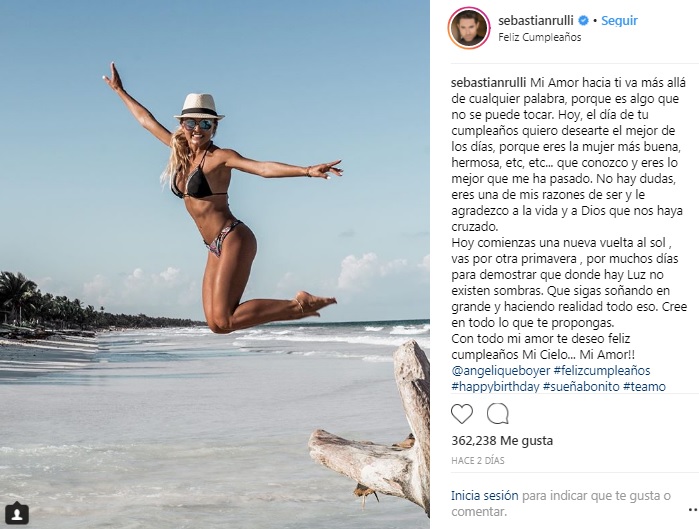The image size is (699, 529).
Task: Open comments via speech bubble icon
Action: pos(498,414)
